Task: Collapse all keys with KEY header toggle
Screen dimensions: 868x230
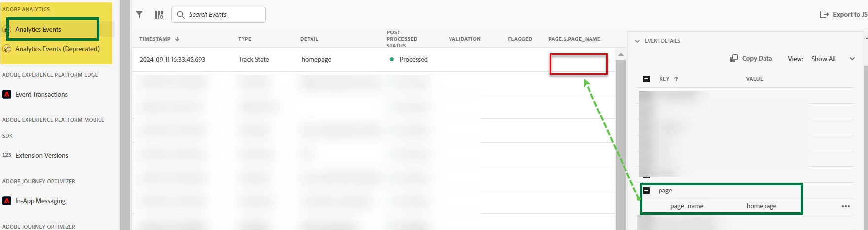Action: [646, 79]
